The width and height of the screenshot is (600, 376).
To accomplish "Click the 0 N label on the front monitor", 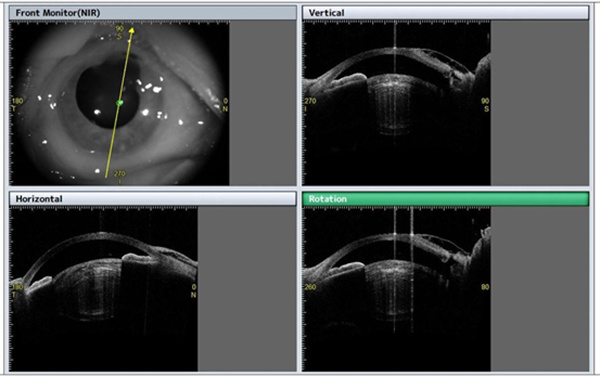I will click(x=225, y=105).
